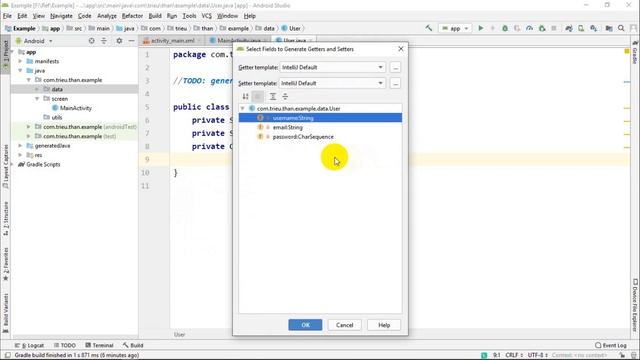Open Project Structure folder icon in toolbar
This screenshot has height=360, width=640.
pos(609,28)
